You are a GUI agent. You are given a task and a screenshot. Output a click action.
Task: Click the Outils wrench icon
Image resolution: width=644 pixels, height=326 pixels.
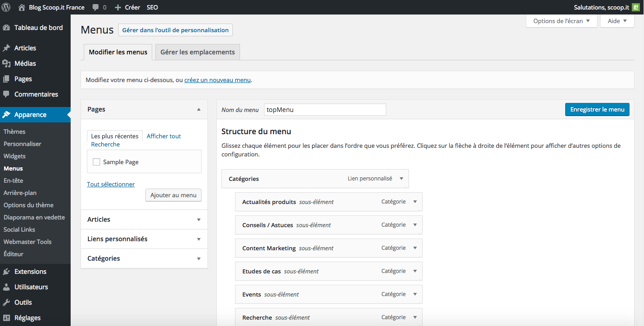pos(6,302)
